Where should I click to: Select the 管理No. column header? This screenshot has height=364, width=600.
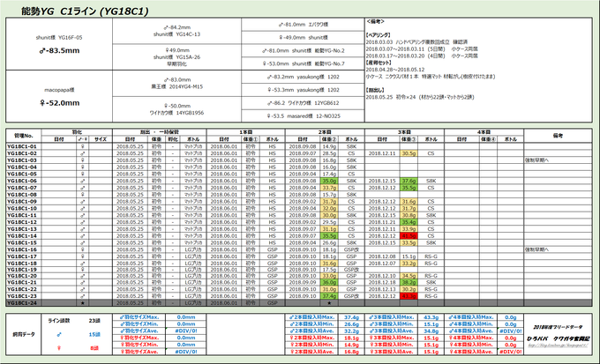tap(24, 136)
